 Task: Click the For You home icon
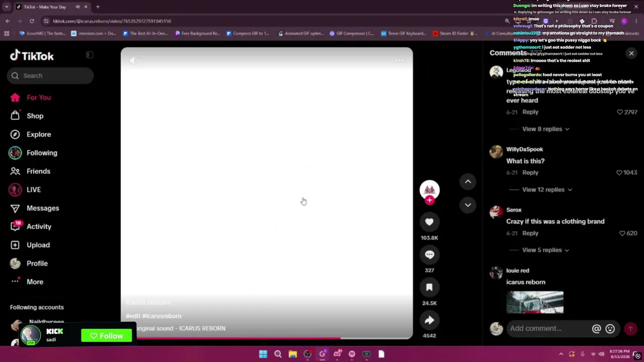(x=15, y=98)
